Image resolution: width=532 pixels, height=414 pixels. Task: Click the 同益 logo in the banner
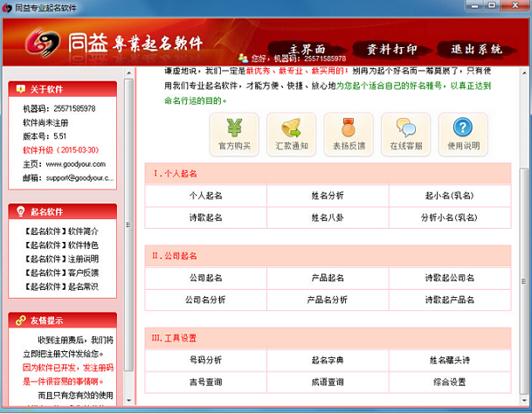coord(43,43)
